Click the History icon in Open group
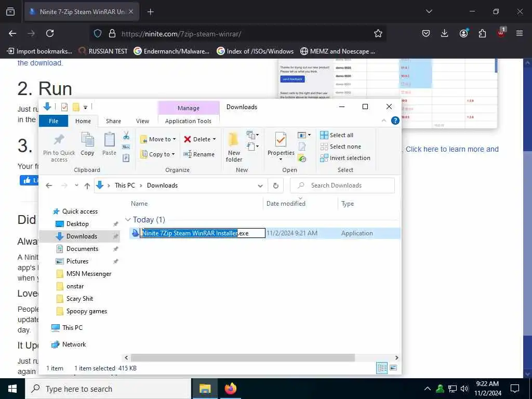532x399 pixels. [302, 158]
